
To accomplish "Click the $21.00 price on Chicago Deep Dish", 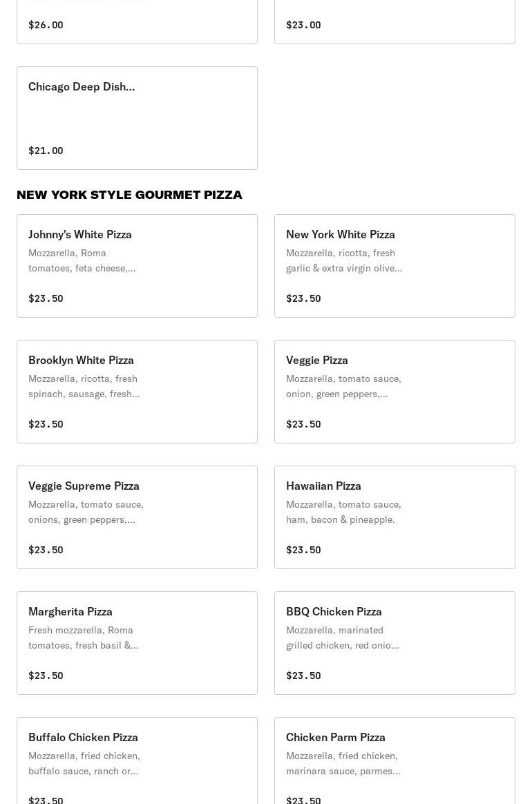I will click(x=46, y=151).
